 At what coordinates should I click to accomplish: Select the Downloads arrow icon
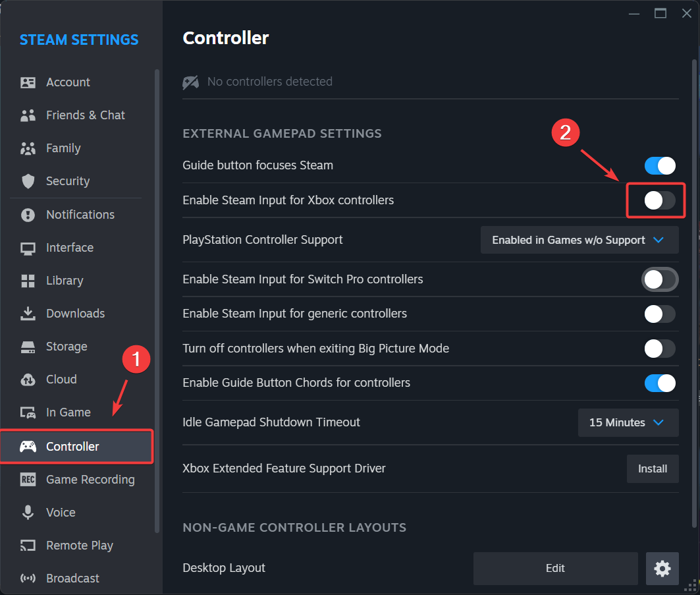pyautogui.click(x=28, y=314)
